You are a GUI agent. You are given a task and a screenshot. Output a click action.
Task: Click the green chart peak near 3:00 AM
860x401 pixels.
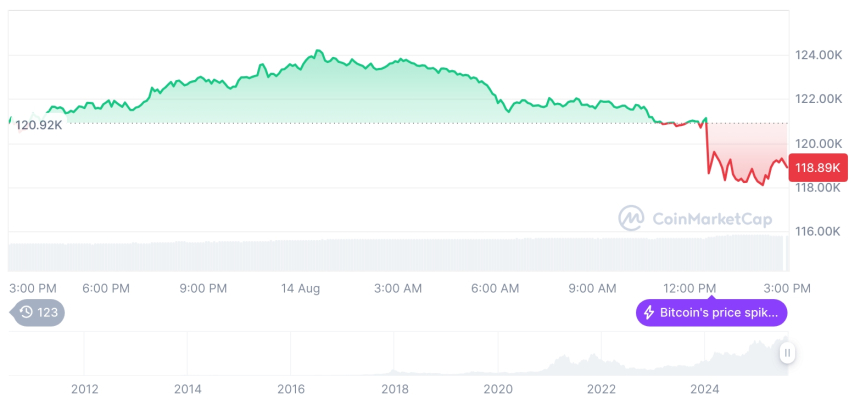click(399, 61)
